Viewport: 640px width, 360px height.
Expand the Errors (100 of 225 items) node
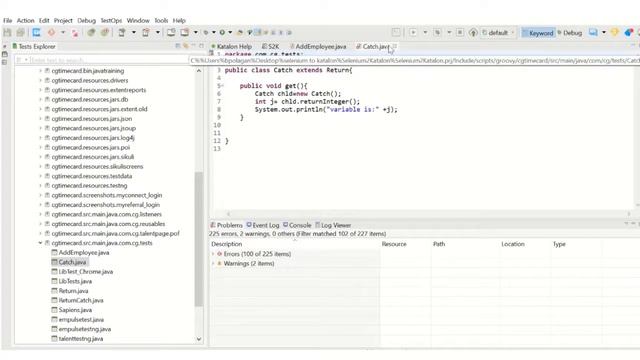coord(213,254)
